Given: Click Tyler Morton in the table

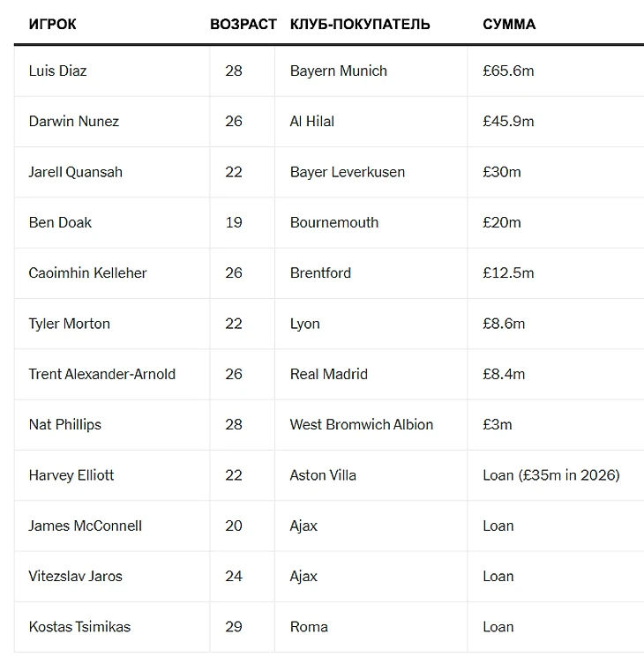Looking at the screenshot, I should click(69, 324).
